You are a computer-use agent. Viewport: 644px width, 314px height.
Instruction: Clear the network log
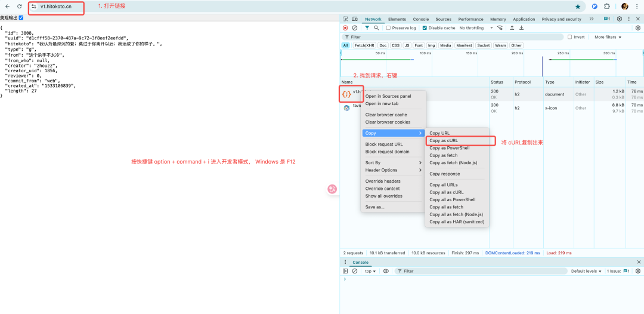tap(355, 28)
